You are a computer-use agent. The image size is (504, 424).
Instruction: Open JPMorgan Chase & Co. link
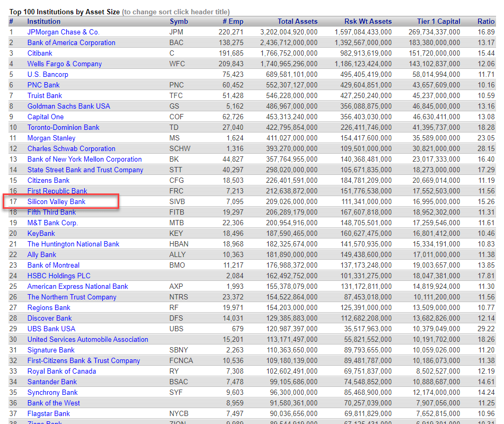63,32
